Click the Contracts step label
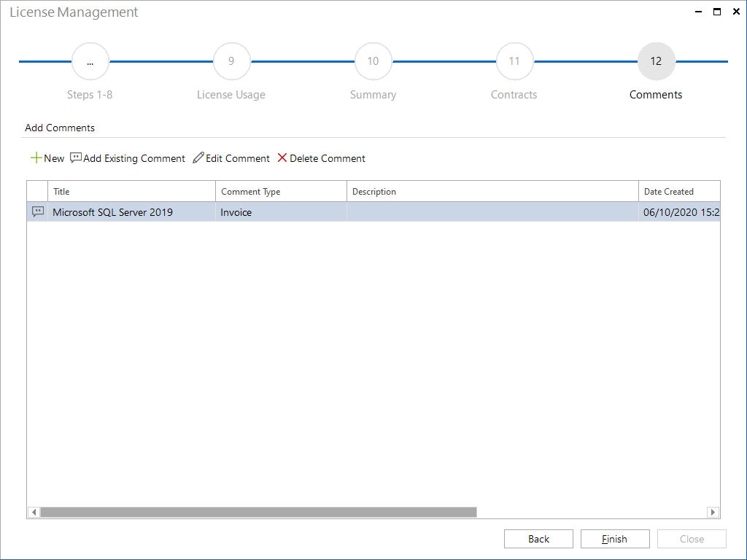747x560 pixels. (x=514, y=95)
